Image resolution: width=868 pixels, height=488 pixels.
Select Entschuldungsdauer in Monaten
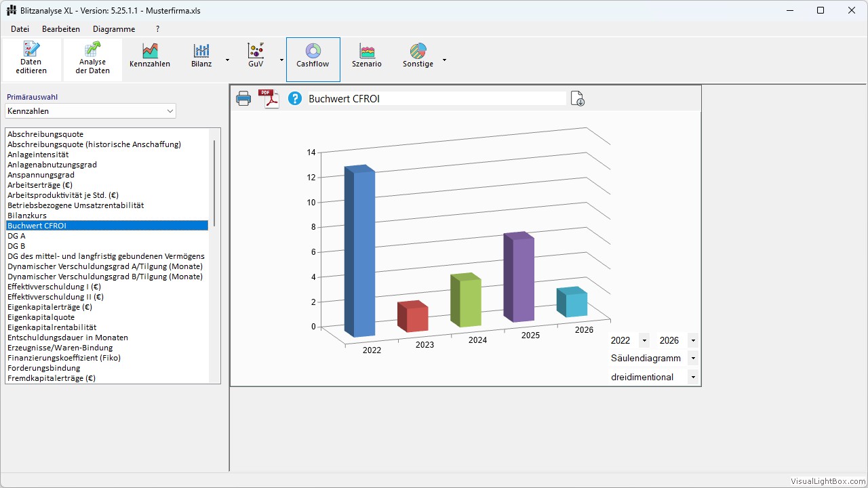(x=107, y=338)
